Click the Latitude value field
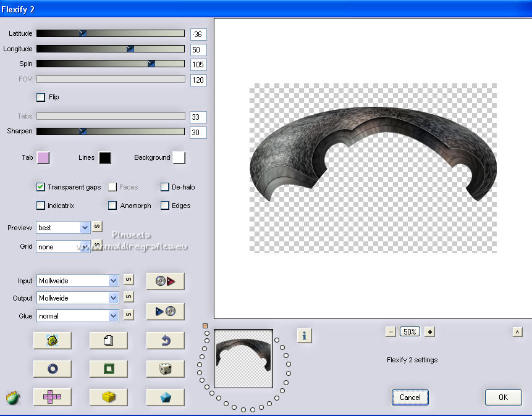 [198, 34]
